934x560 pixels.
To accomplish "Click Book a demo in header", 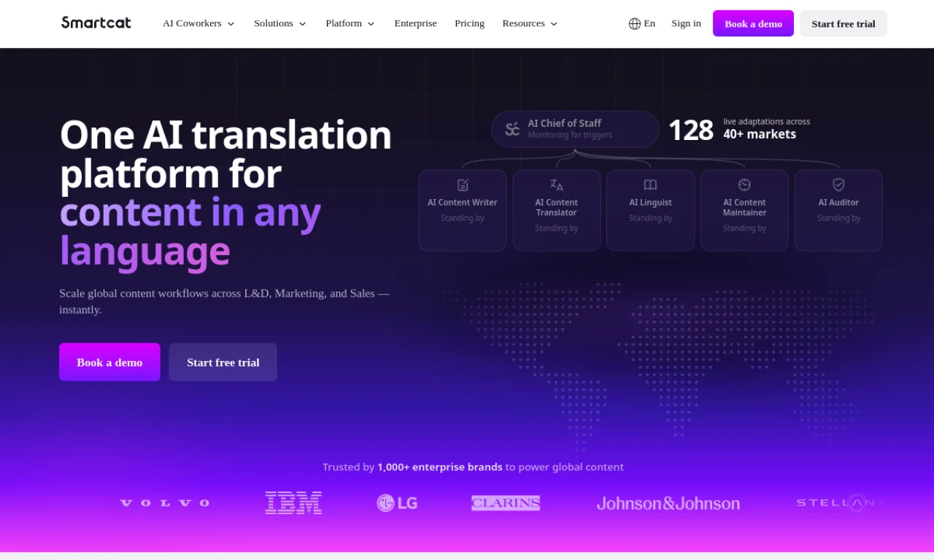I will click(753, 23).
